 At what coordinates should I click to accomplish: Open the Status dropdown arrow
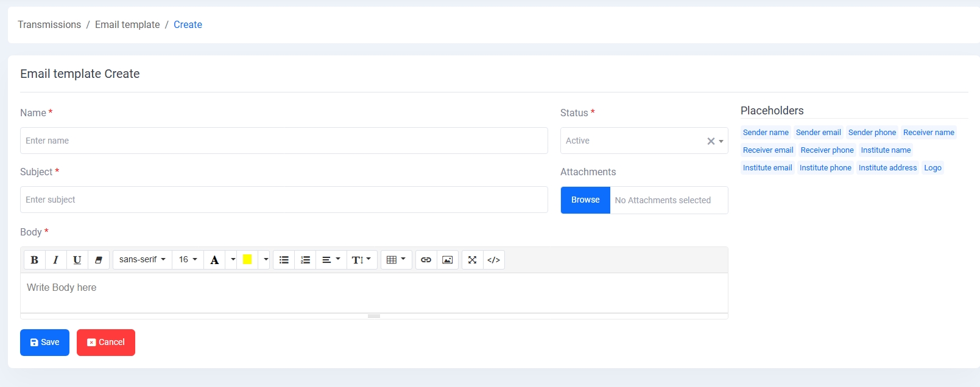721,141
